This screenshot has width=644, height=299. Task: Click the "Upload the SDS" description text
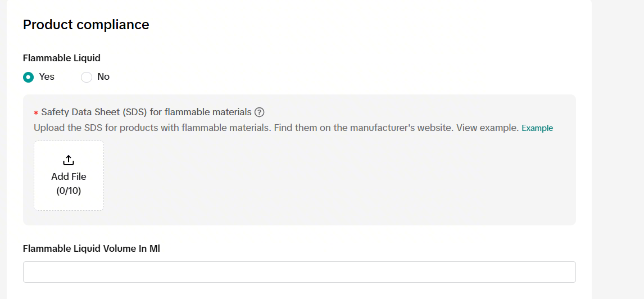(67, 128)
